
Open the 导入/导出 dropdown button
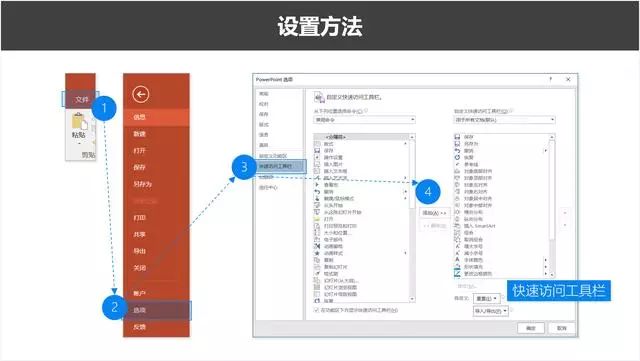[491, 311]
